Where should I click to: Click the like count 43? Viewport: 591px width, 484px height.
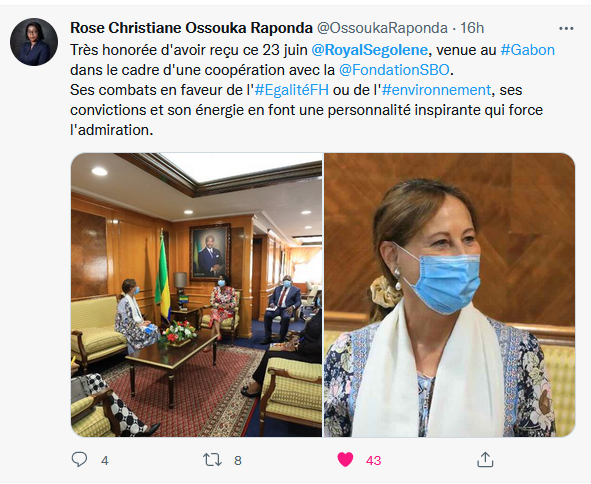374,461
